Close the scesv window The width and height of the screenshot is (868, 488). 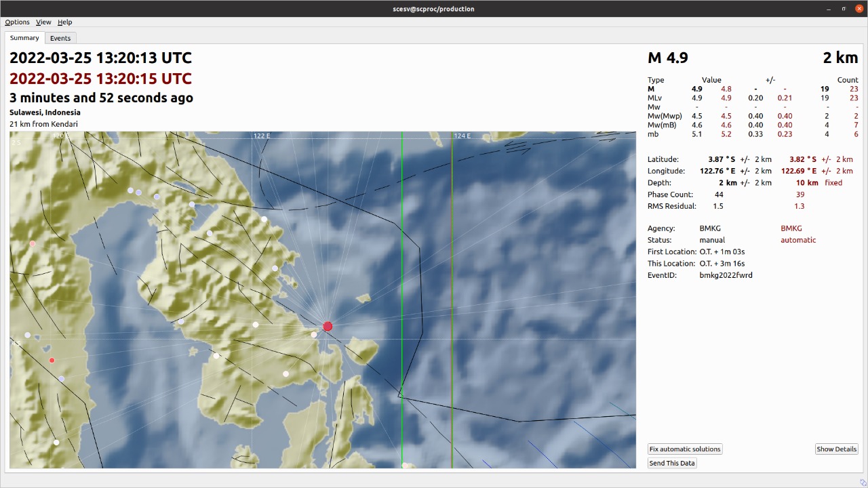[859, 9]
